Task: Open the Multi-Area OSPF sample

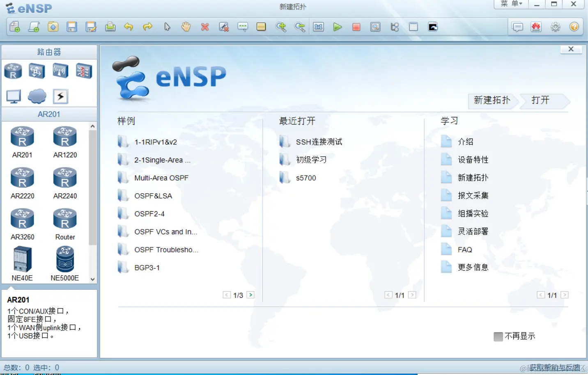Action: 161,178
